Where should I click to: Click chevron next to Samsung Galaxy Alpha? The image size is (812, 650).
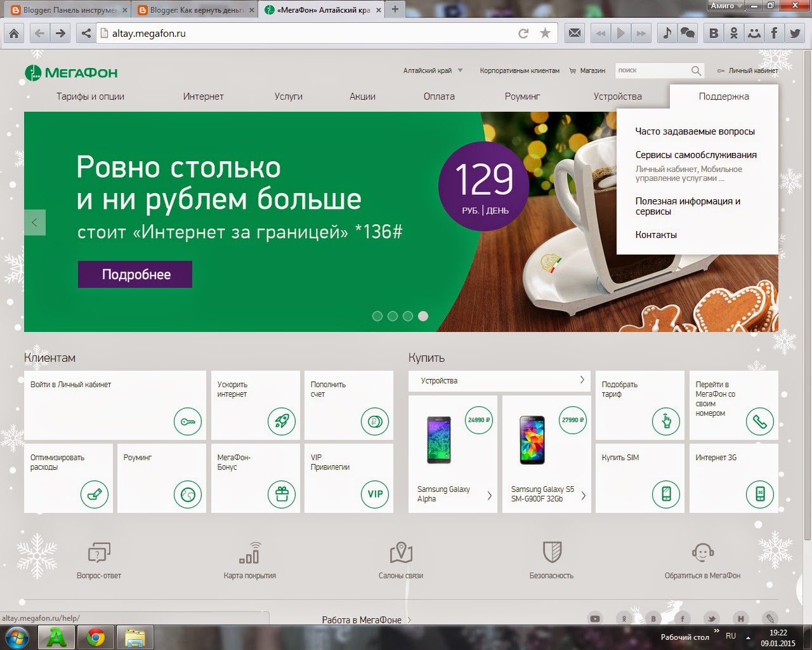coord(489,496)
